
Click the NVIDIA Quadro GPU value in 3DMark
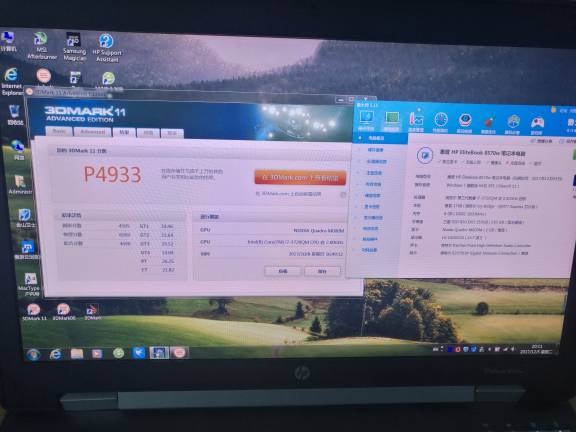point(319,230)
